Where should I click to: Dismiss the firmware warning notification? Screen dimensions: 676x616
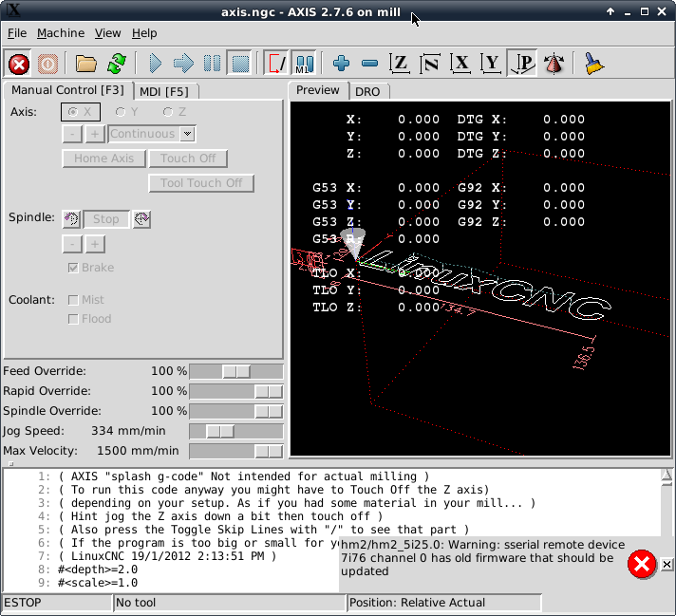[x=667, y=564]
